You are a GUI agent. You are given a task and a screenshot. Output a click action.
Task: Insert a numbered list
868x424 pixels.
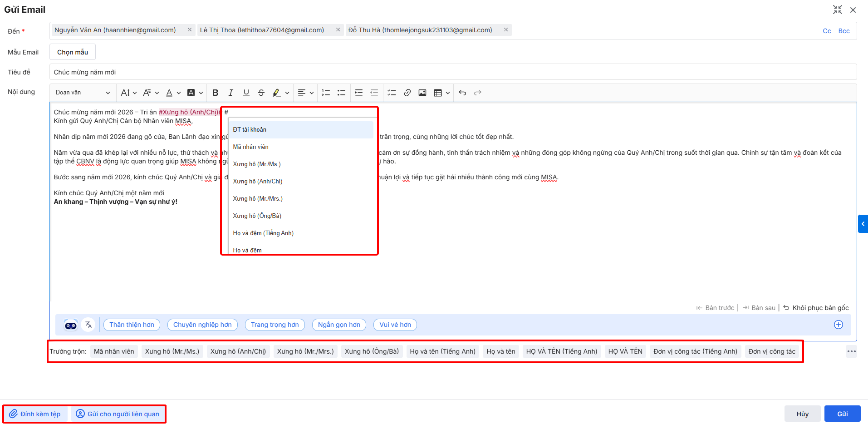coord(326,93)
